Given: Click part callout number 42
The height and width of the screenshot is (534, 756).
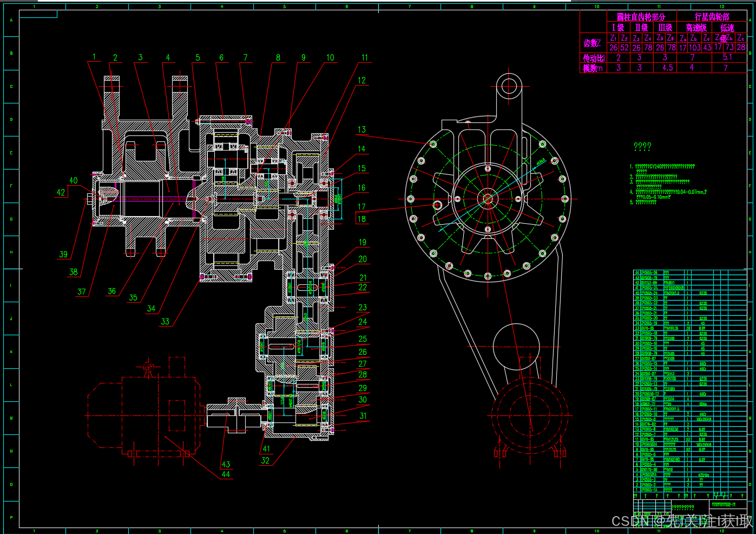Looking at the screenshot, I should [61, 192].
